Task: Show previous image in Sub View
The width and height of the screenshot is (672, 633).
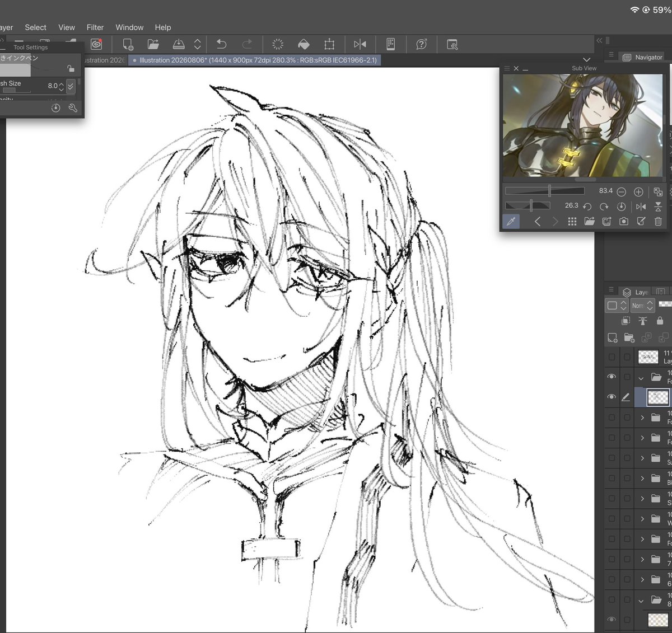Action: pyautogui.click(x=538, y=222)
